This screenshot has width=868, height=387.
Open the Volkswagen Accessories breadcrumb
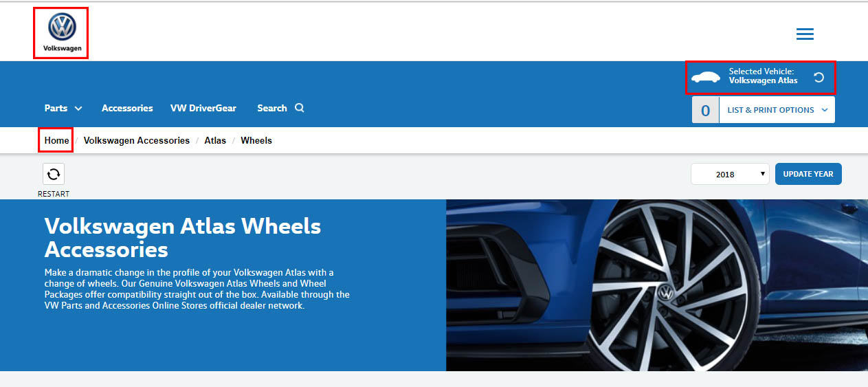[137, 140]
